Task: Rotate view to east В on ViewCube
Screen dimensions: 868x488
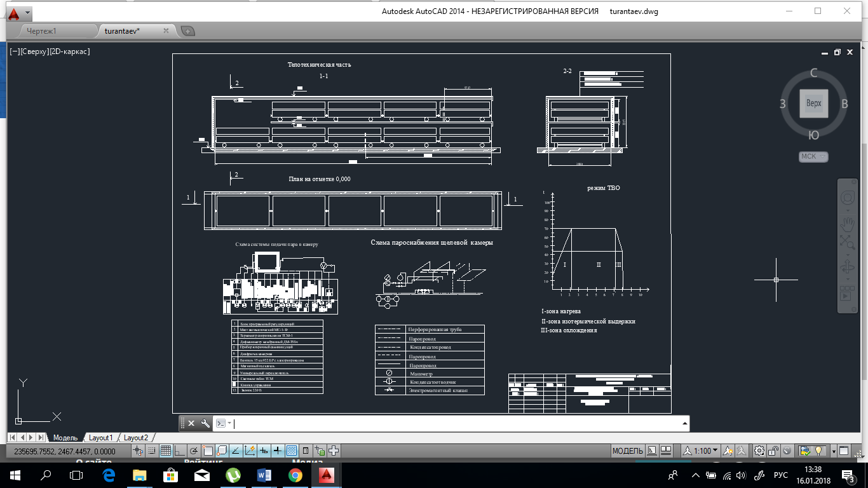Action: coord(844,104)
